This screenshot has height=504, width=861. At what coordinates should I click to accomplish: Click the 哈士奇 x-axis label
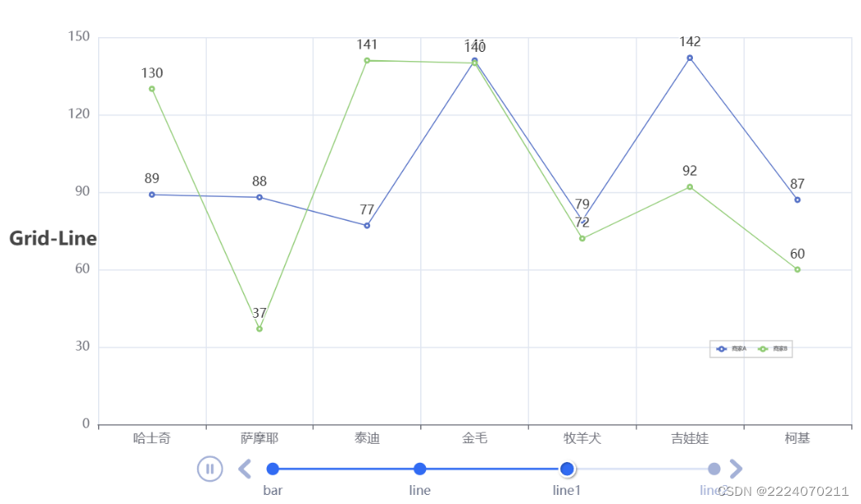(152, 438)
